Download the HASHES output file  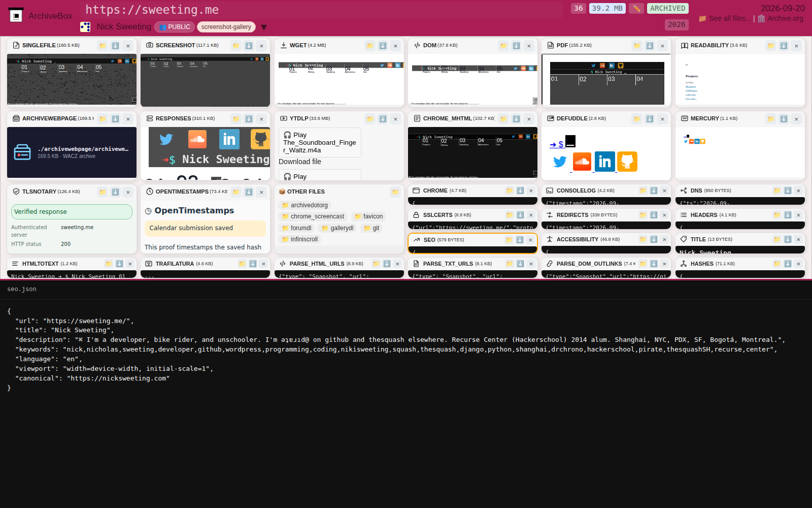click(x=788, y=264)
